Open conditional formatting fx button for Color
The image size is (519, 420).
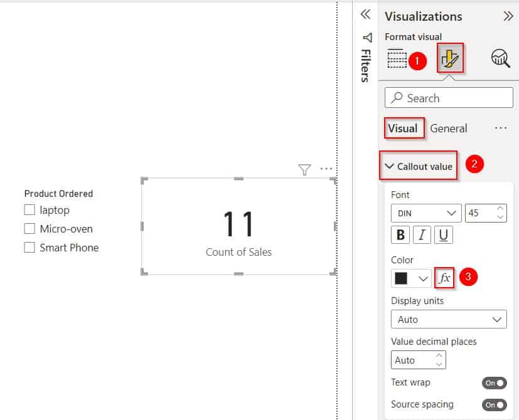pyautogui.click(x=444, y=278)
